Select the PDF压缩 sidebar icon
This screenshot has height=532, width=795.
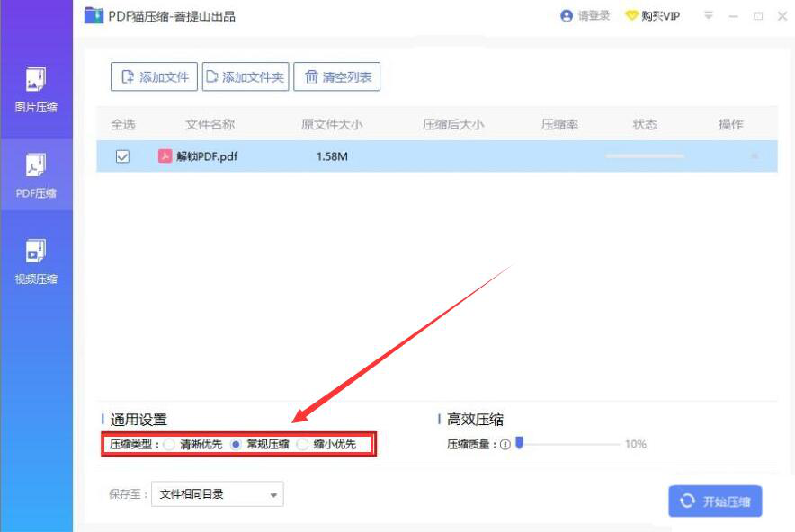36,171
